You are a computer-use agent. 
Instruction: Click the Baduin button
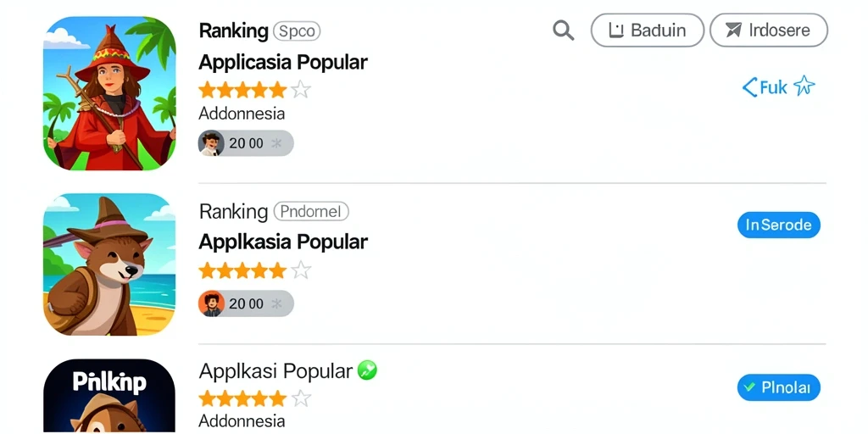point(647,30)
